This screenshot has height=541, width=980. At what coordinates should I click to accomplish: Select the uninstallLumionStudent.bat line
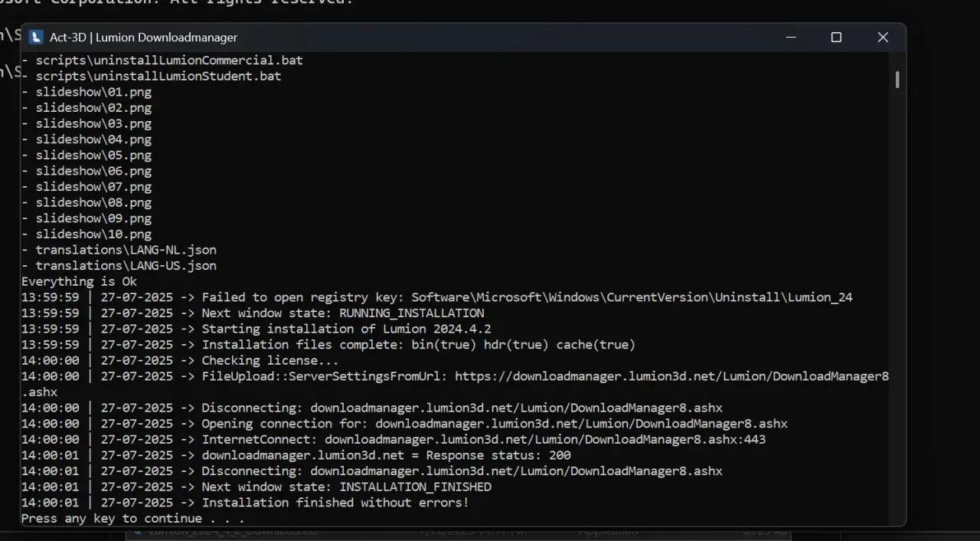click(x=152, y=76)
